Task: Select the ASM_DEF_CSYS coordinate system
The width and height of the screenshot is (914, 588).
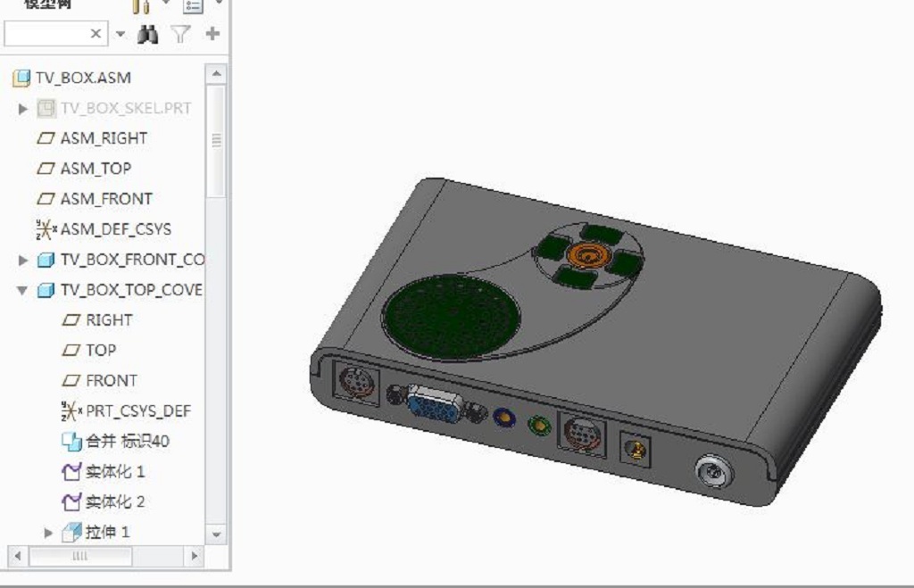Action: 115,229
